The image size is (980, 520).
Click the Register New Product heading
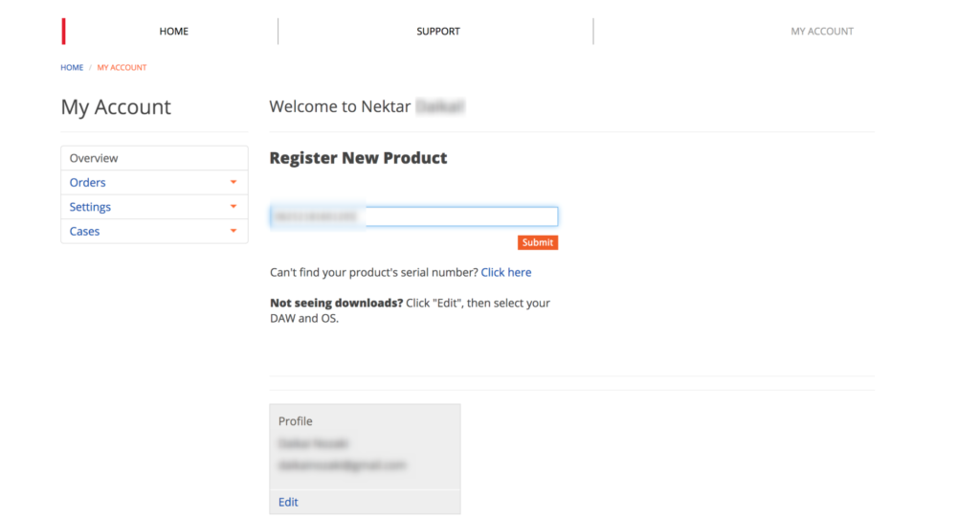click(358, 158)
